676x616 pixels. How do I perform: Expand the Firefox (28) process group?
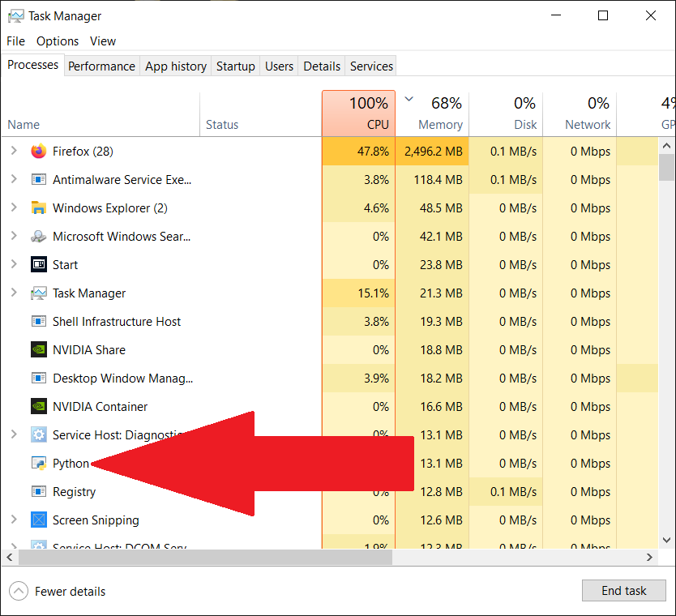click(14, 151)
